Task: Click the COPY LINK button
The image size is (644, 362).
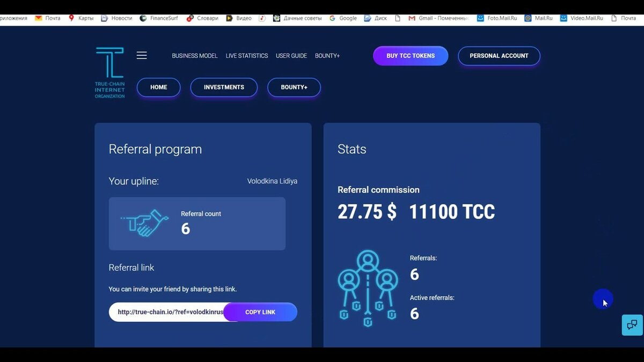Action: [260, 312]
